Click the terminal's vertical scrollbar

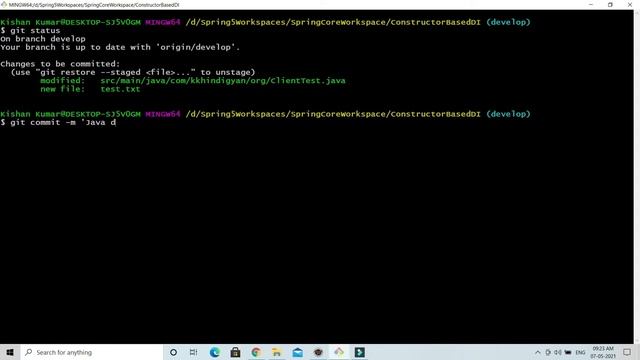(637, 176)
